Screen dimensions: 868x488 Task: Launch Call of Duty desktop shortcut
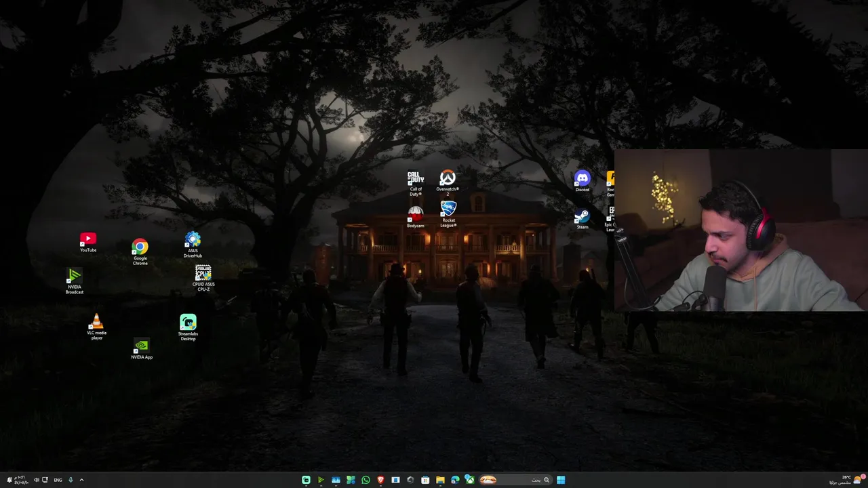[x=416, y=184]
